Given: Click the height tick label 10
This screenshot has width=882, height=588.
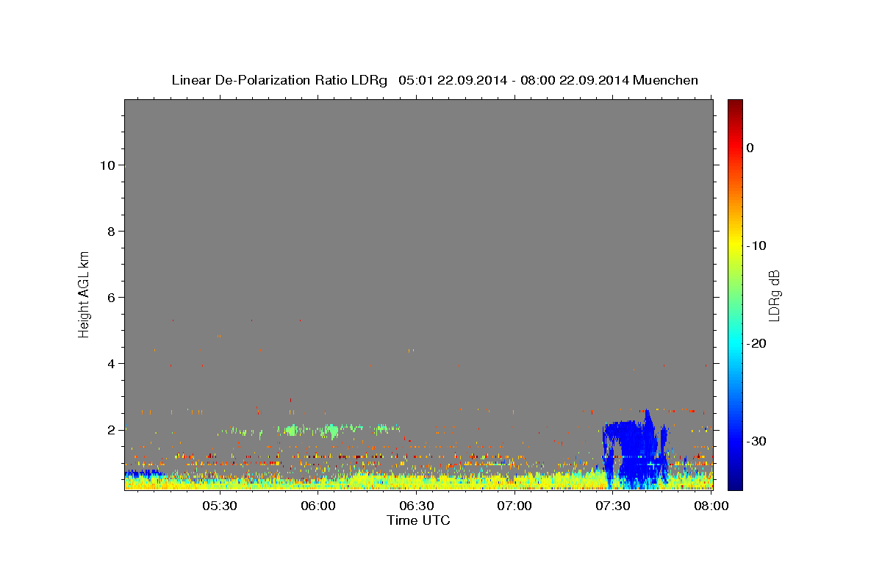Looking at the screenshot, I should [107, 165].
